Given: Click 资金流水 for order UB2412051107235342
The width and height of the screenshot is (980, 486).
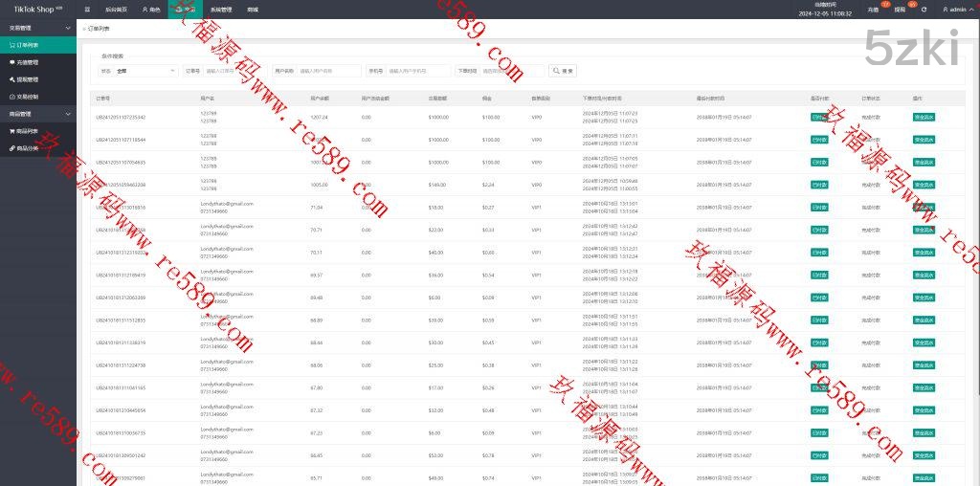Looking at the screenshot, I should click(x=924, y=117).
